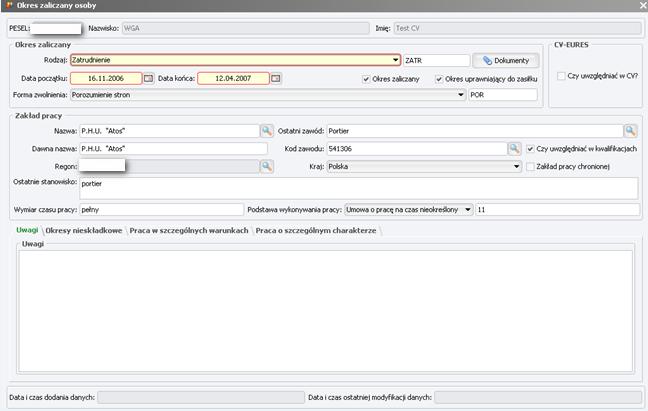Click Data i czas ostatniej modyfikacji field
648x411 pixels.
point(538,397)
